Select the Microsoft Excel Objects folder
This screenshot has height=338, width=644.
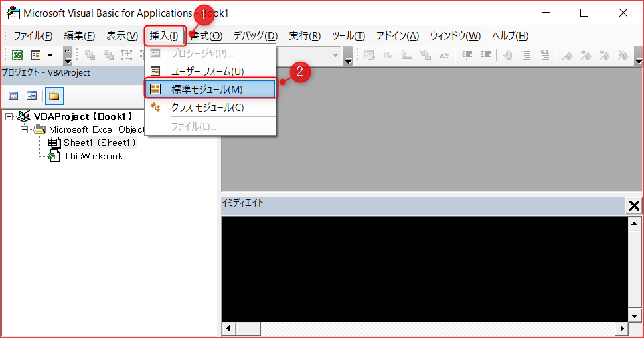(96, 129)
